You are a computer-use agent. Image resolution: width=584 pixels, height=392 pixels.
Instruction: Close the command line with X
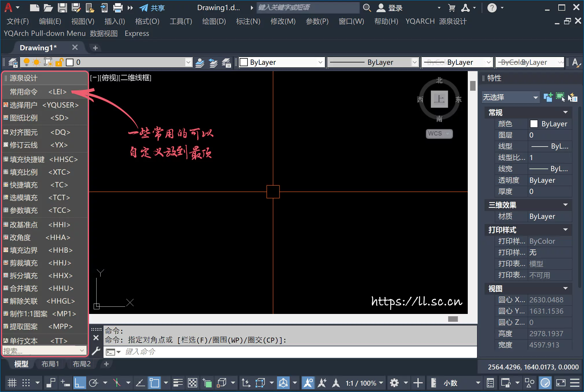96,338
